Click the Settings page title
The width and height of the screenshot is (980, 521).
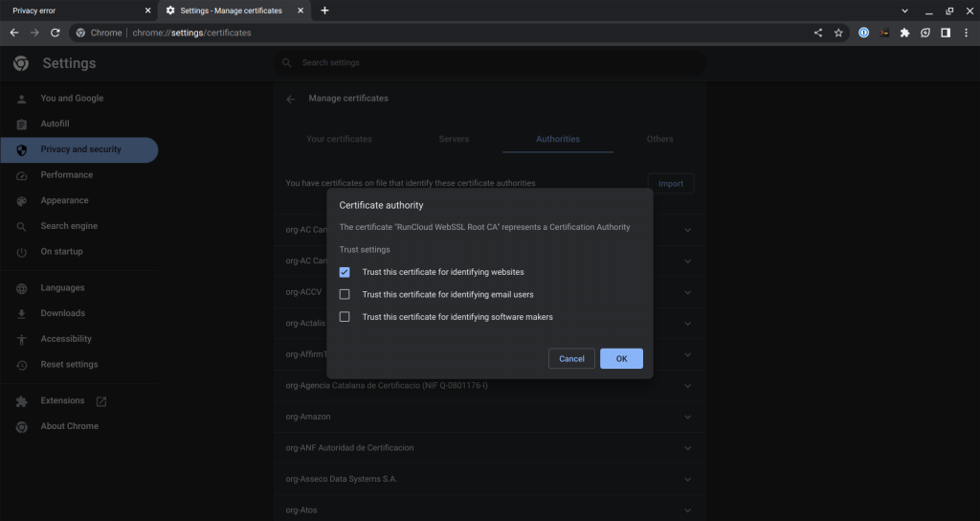(69, 63)
